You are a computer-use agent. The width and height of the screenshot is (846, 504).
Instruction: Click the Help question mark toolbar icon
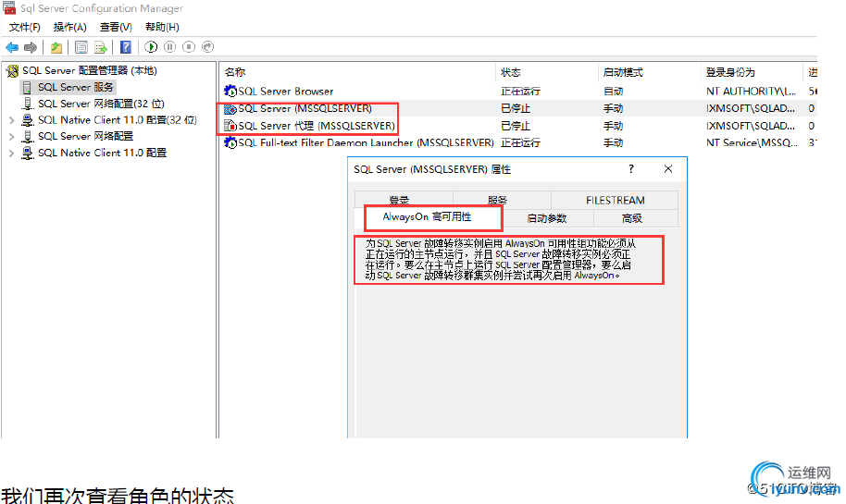126,47
